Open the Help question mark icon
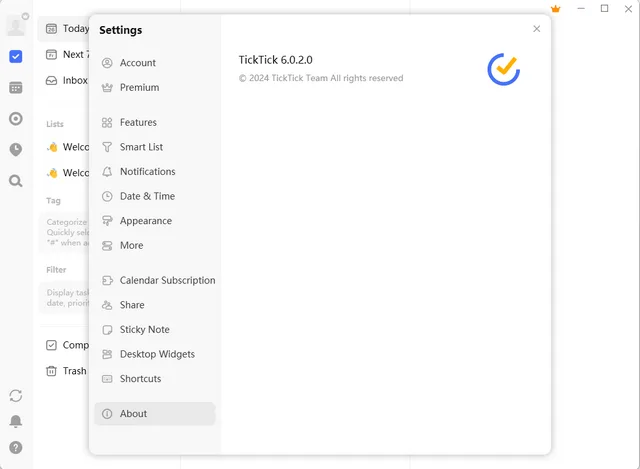Screen dimensions: 640x469 (16, 447)
